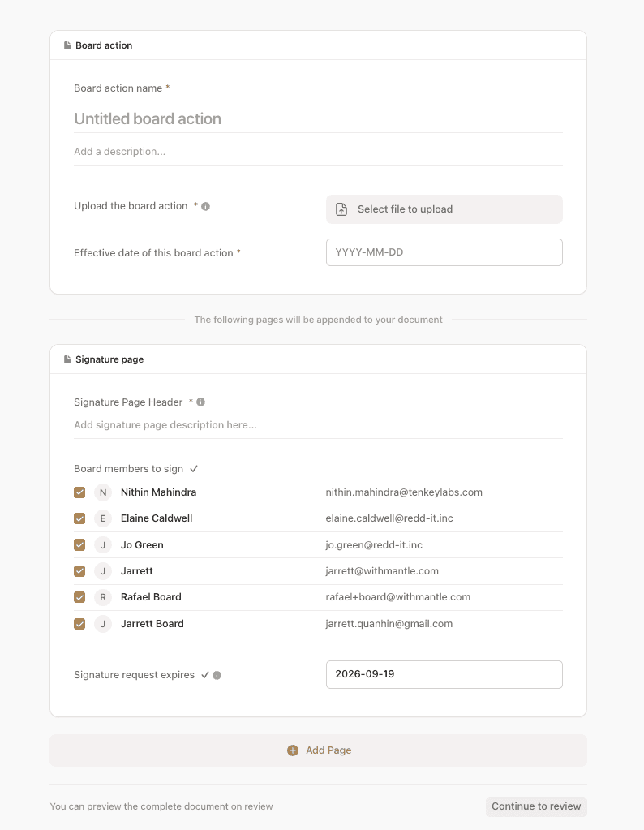This screenshot has width=644, height=830.
Task: Click Rafael Board's R avatar icon
Action: tap(103, 597)
